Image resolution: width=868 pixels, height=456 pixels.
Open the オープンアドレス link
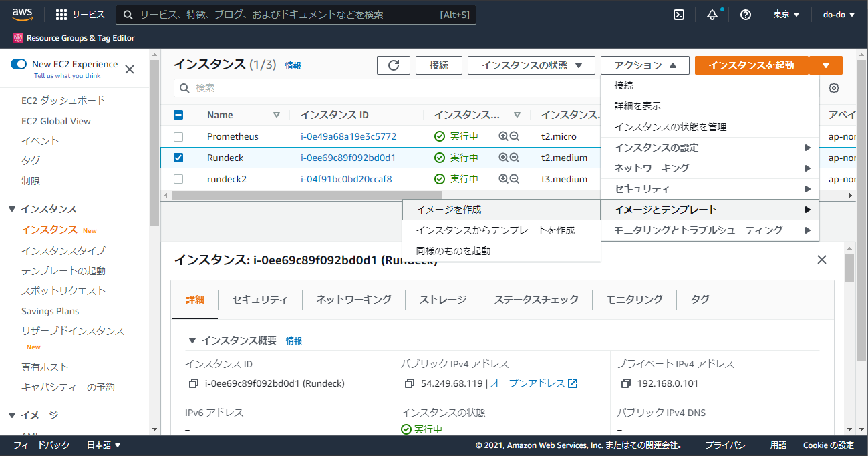click(x=528, y=383)
